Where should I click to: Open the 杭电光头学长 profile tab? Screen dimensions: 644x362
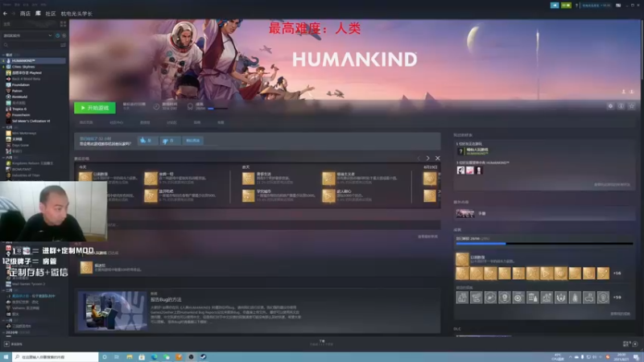[x=76, y=14]
